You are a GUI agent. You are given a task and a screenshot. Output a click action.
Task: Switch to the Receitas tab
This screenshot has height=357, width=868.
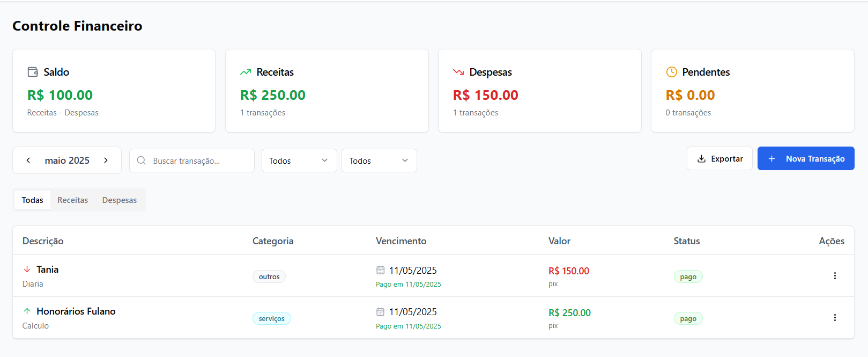coord(72,200)
